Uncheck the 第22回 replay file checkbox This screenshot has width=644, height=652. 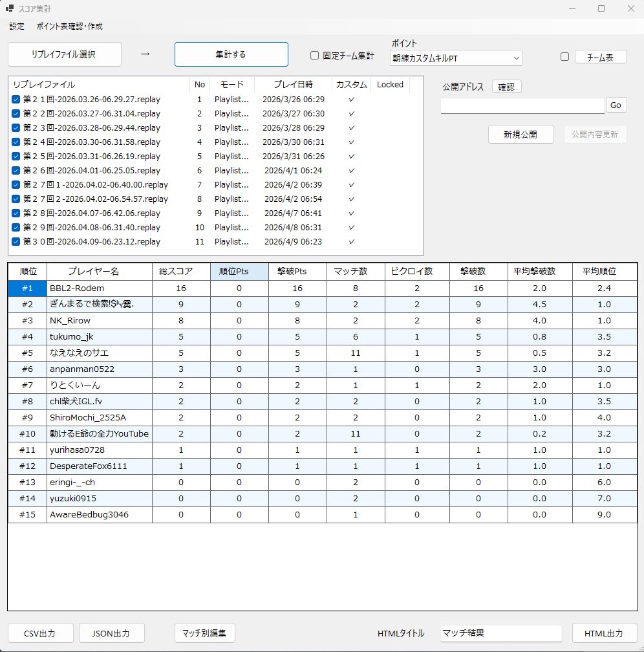point(16,114)
